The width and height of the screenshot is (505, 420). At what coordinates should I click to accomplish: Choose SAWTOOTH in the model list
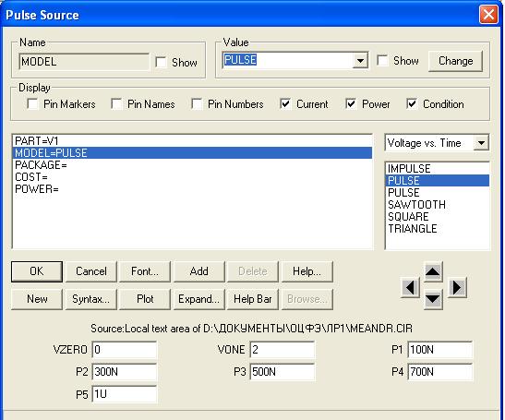[437, 205]
